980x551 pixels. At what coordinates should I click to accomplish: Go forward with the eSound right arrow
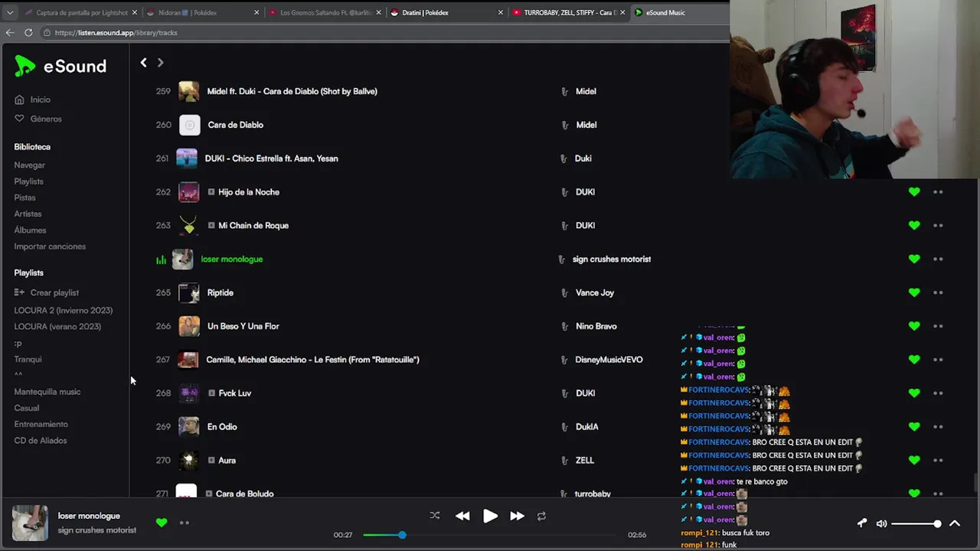(160, 63)
